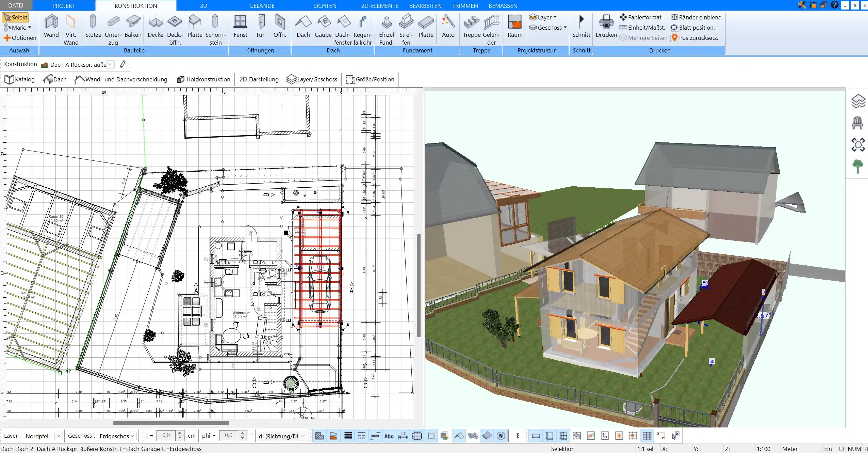
Task: Click the pencil edit icon beside construction dropdown
Action: [123, 64]
